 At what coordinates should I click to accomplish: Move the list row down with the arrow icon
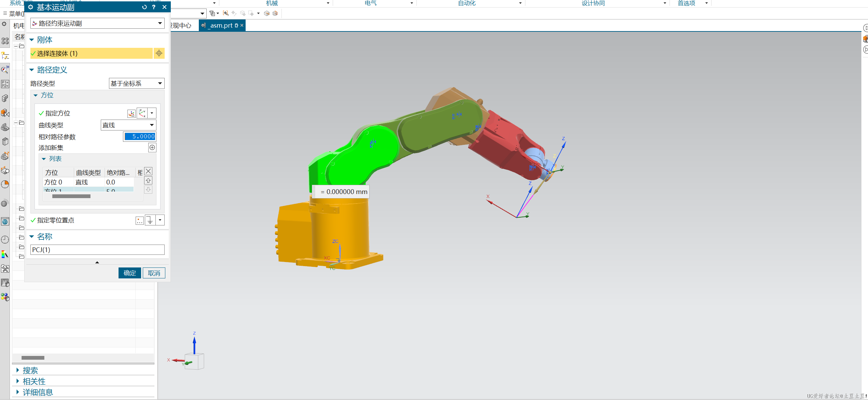[x=148, y=190]
